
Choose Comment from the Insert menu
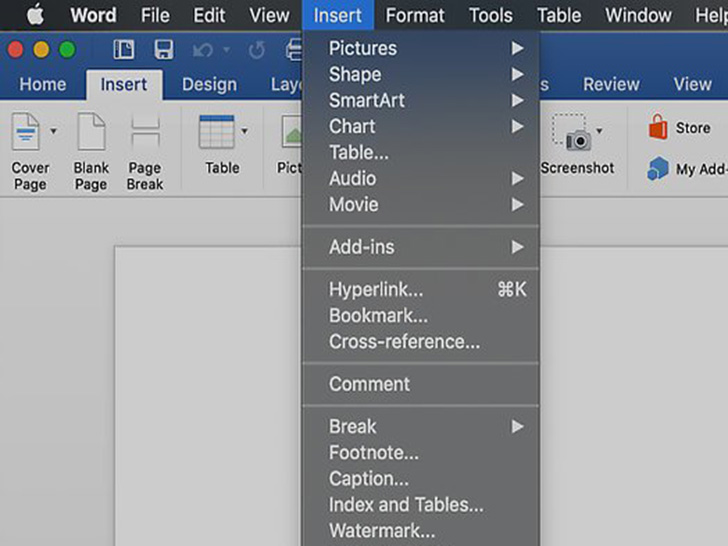coord(369,384)
